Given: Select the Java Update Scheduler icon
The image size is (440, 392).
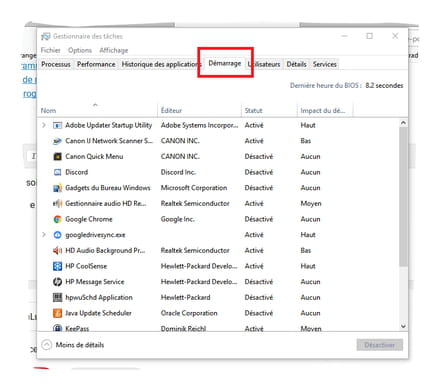Looking at the screenshot, I should click(x=57, y=313).
